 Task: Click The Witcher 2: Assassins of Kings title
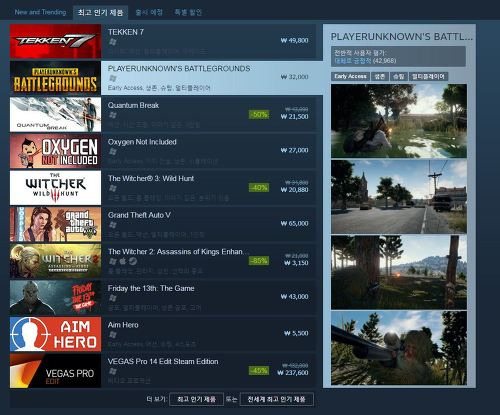click(x=178, y=252)
